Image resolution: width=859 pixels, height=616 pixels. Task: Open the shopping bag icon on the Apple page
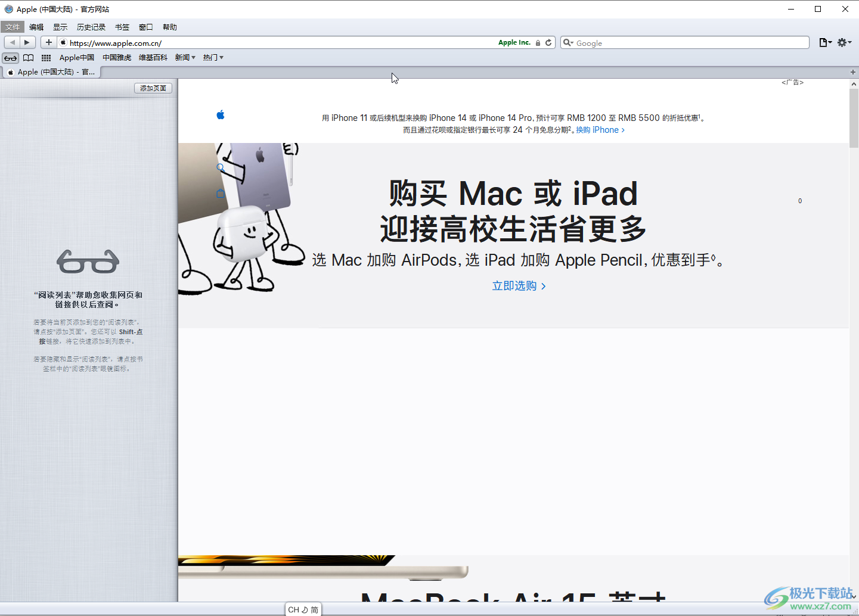[221, 193]
